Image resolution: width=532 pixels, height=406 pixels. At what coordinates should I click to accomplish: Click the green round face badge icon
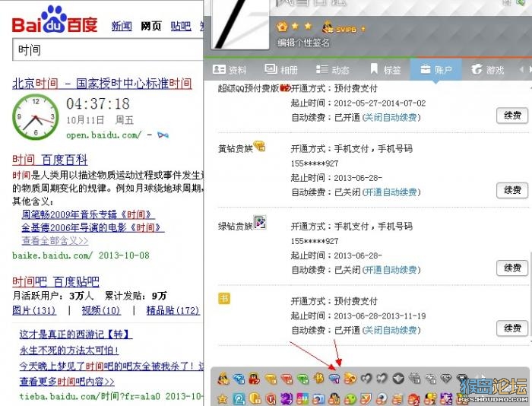tap(350, 399)
